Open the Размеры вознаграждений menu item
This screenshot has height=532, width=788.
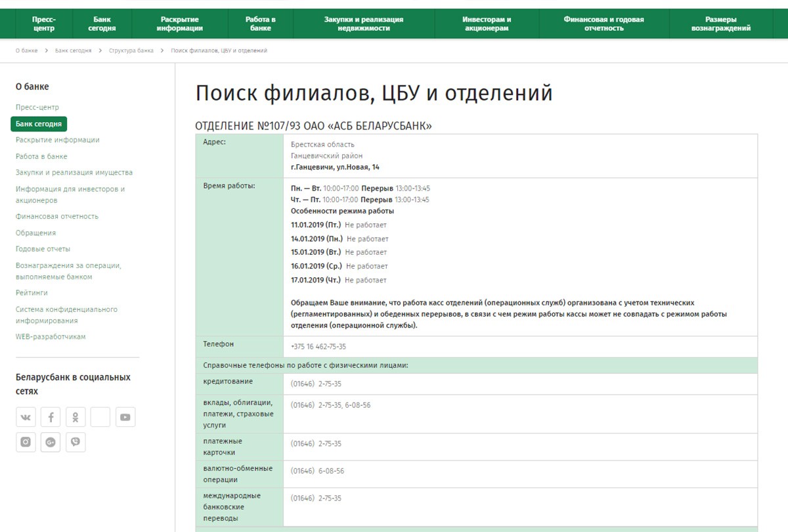pos(721,24)
